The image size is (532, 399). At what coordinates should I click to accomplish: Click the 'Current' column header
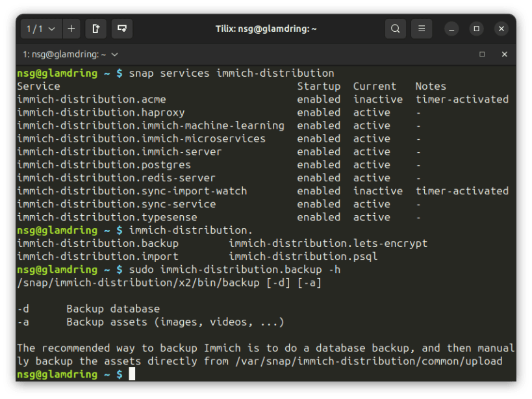point(375,86)
